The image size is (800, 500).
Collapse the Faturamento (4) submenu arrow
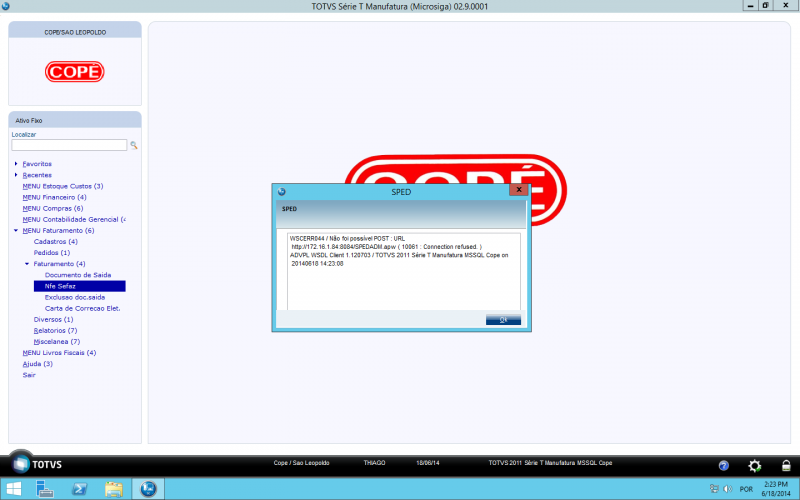tap(27, 264)
